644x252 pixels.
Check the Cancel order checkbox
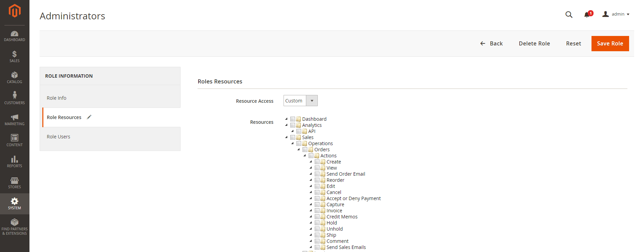tap(317, 192)
